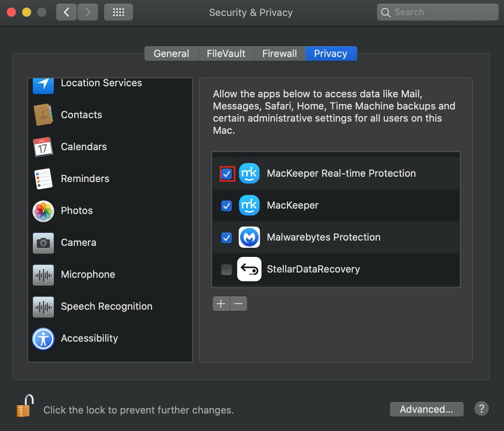504x431 pixels.
Task: Switch to the FileVault tab
Action: coord(226,54)
